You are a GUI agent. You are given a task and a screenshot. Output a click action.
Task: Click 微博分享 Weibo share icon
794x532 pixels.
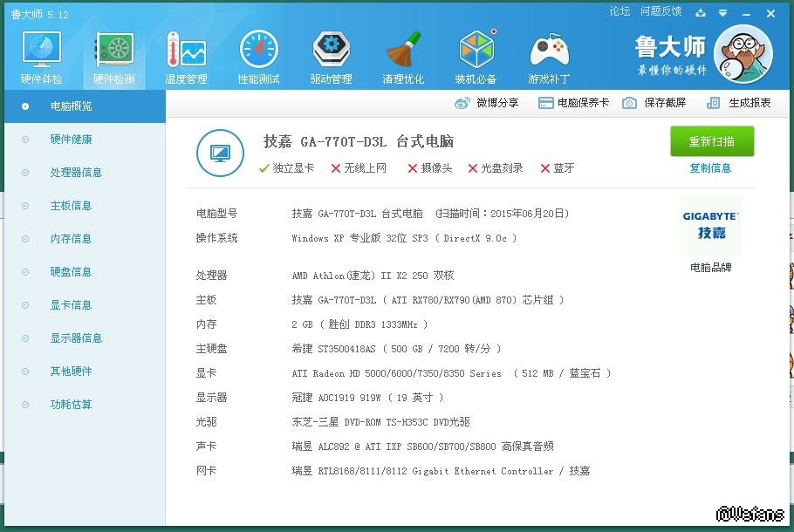(462, 103)
